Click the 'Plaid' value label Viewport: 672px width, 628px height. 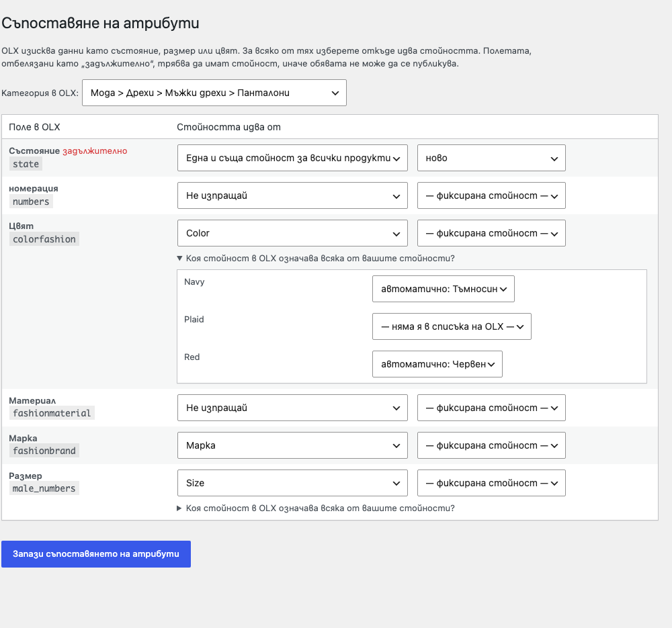pos(194,320)
